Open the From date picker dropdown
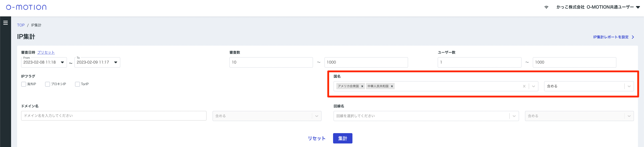644x147 pixels. [62, 62]
